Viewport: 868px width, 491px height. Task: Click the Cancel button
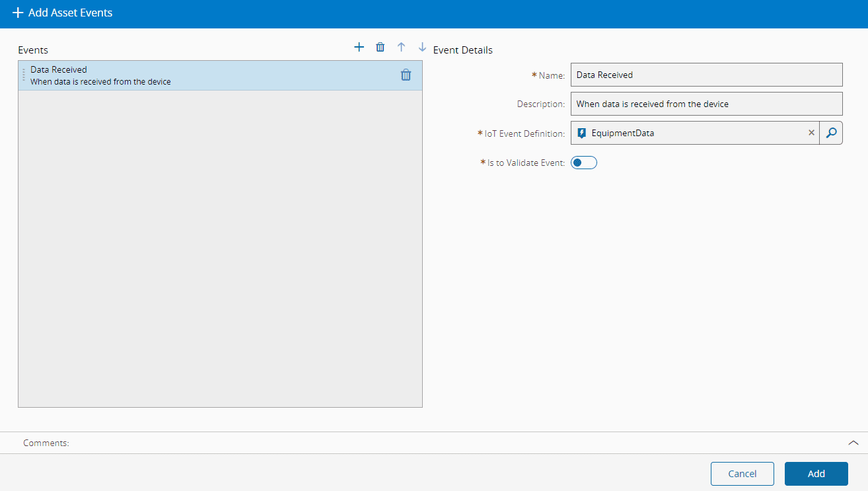[742, 474]
